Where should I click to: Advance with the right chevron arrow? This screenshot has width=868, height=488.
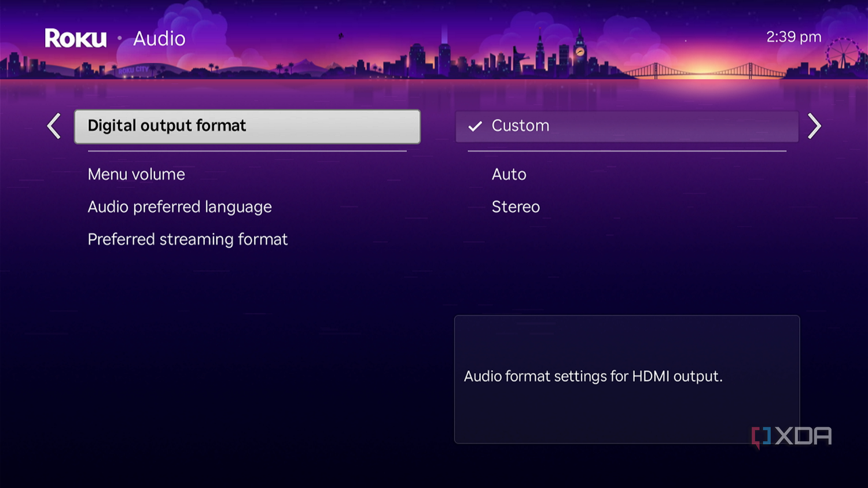click(x=814, y=126)
